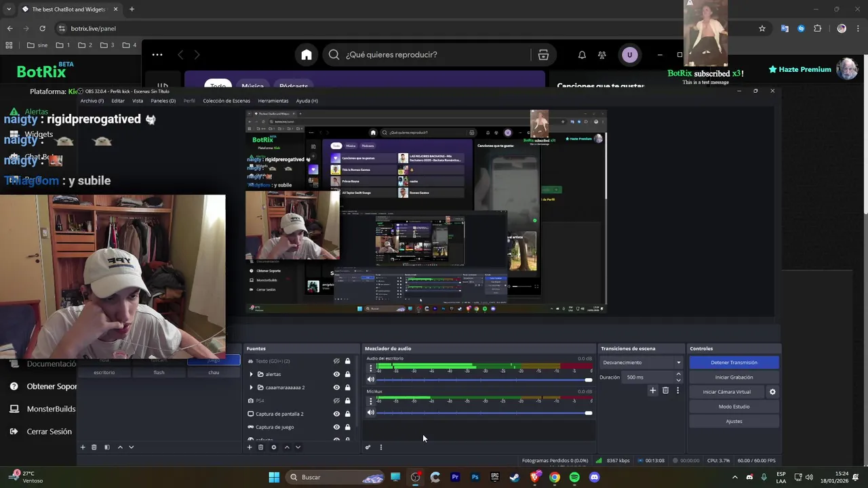The image size is (868, 488).
Task: Open Steam from taskbar
Action: click(x=515, y=477)
